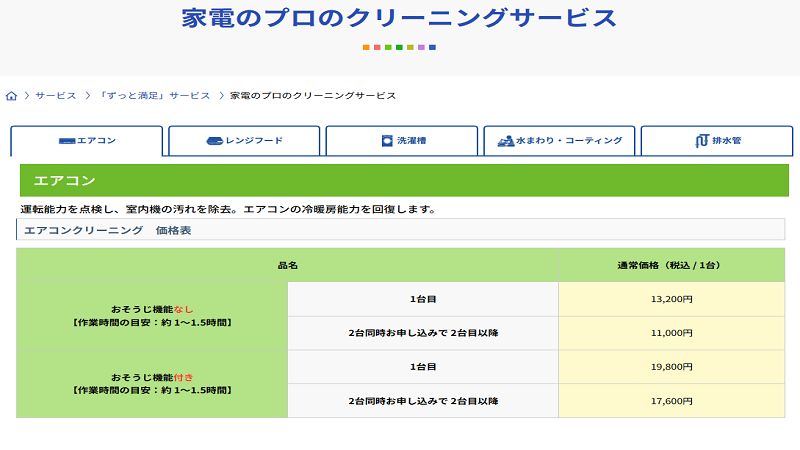Viewport: 800px width, 450px height.
Task: Open the 水まわり・コーティング tab label
Action: 569,141
